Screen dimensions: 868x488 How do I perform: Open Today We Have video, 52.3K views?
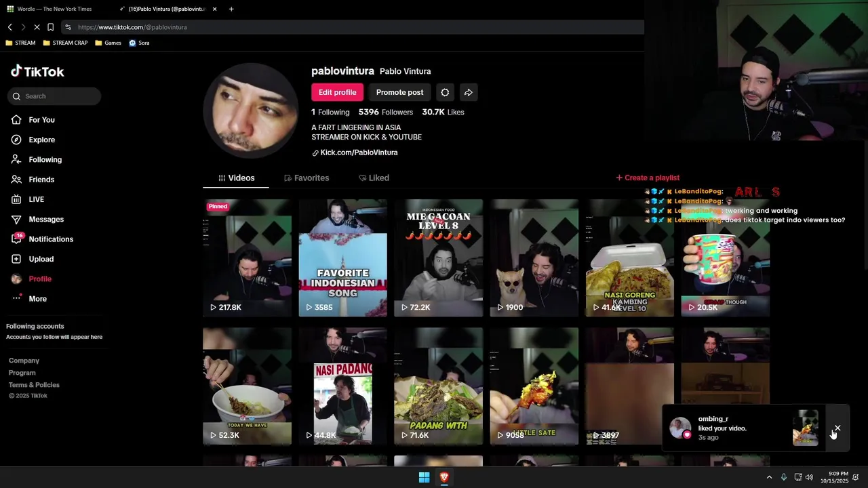(247, 386)
